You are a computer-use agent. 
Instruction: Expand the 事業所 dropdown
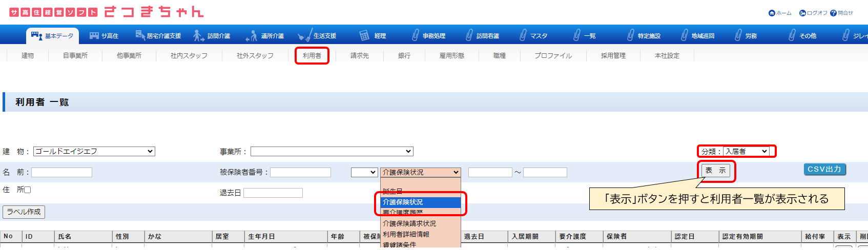[x=332, y=152]
